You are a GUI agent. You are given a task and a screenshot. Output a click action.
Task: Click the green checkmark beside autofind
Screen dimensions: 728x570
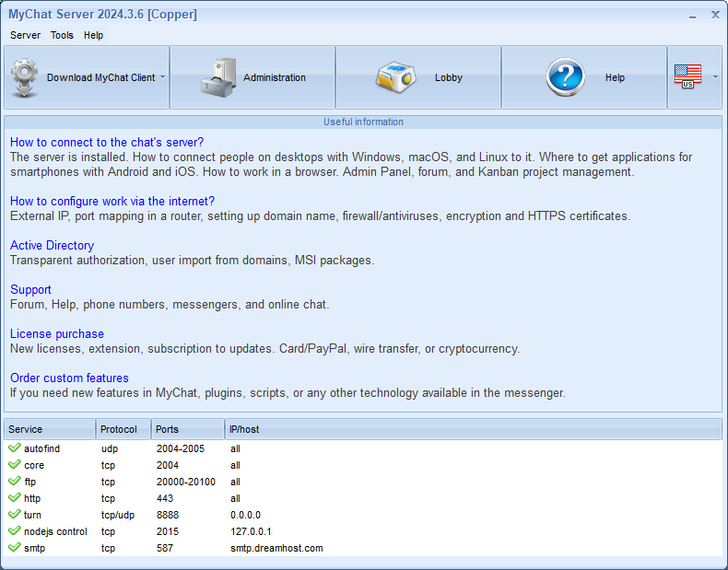pyautogui.click(x=15, y=448)
